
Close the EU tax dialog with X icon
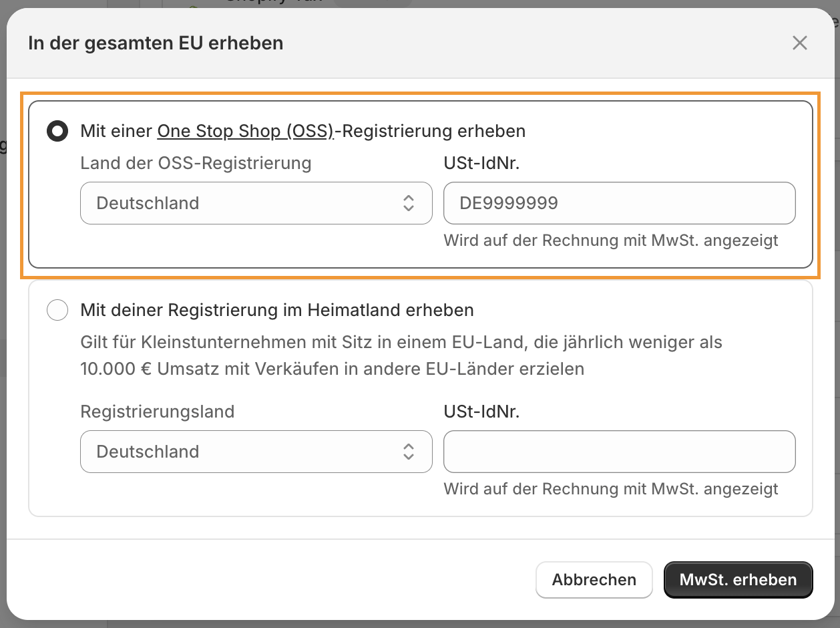click(799, 43)
